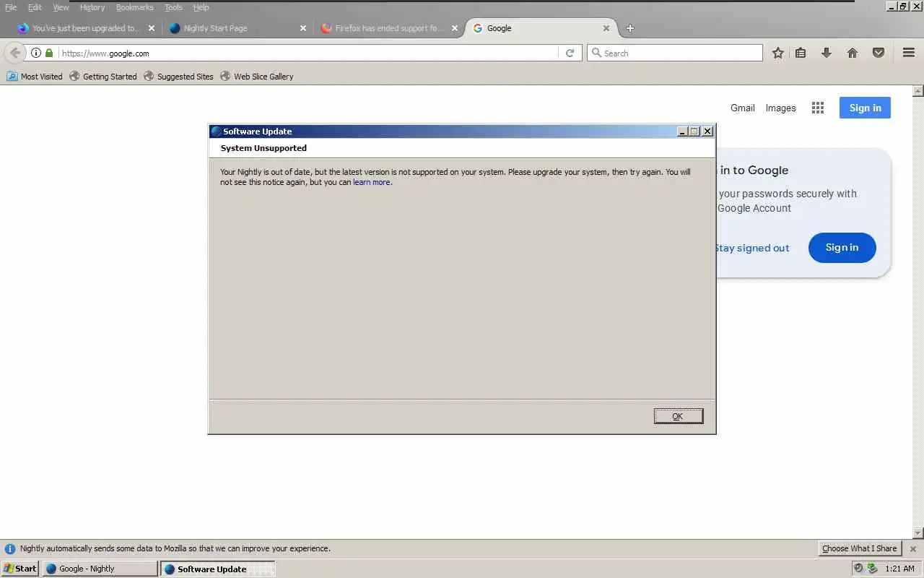Open the Gmail link
Screen dimensions: 924x578
(742, 108)
